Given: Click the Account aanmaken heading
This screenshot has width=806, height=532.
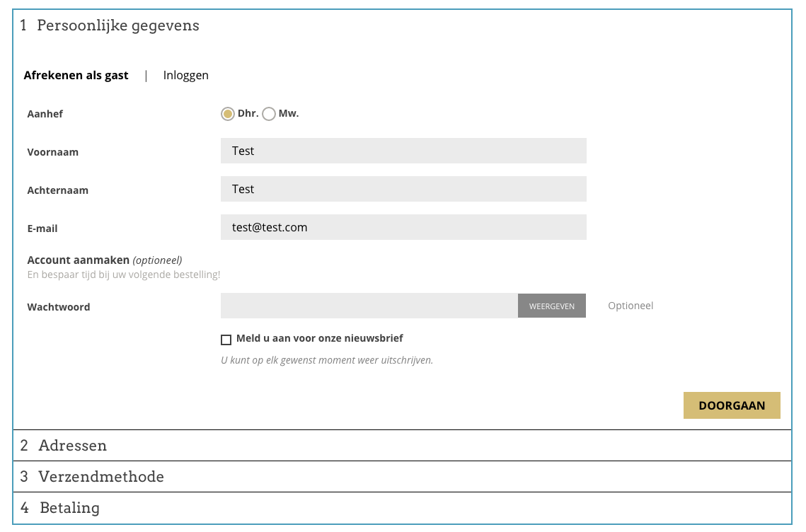Looking at the screenshot, I should [x=79, y=260].
